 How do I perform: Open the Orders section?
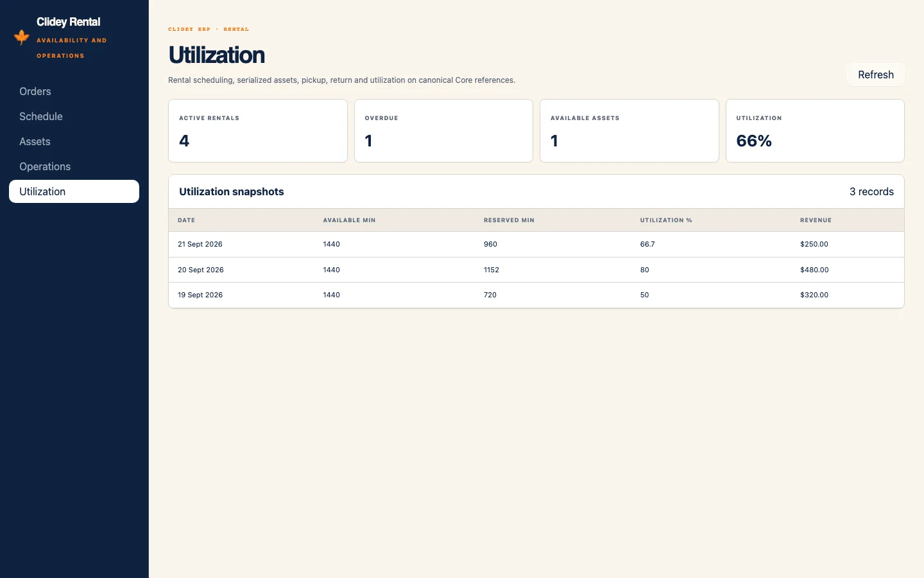[x=74, y=91]
